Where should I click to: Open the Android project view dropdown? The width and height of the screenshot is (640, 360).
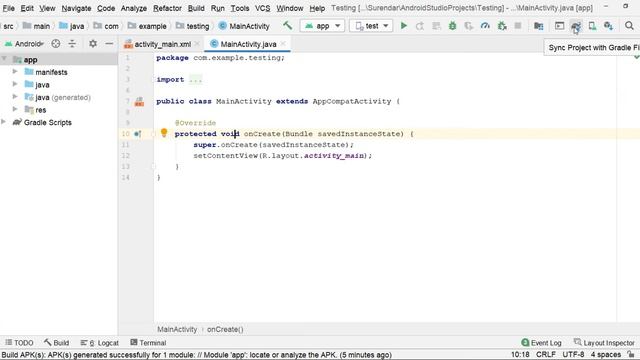pyautogui.click(x=24, y=43)
